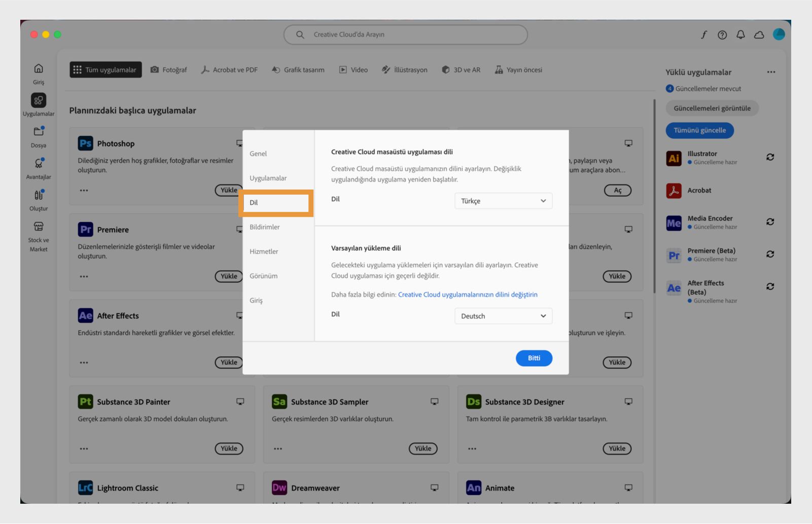Select the Uygulamalar preferences tab
Image resolution: width=812 pixels, height=524 pixels.
(x=268, y=178)
